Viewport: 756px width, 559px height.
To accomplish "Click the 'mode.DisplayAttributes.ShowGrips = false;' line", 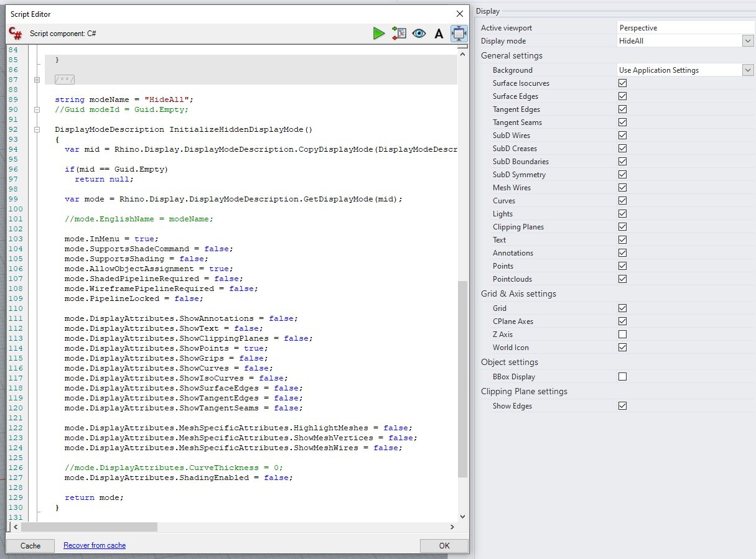I will click(167, 358).
